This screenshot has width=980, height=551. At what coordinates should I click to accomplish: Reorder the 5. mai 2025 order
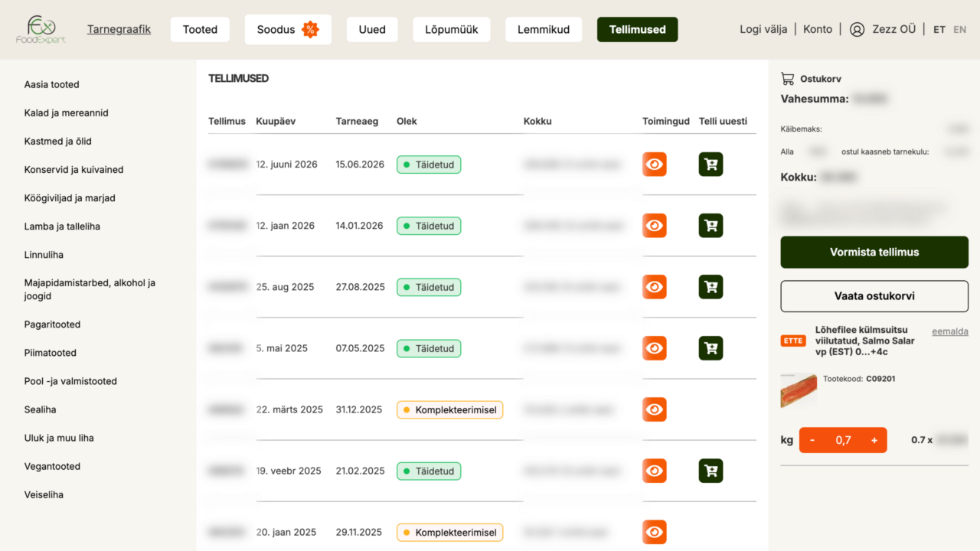(710, 348)
